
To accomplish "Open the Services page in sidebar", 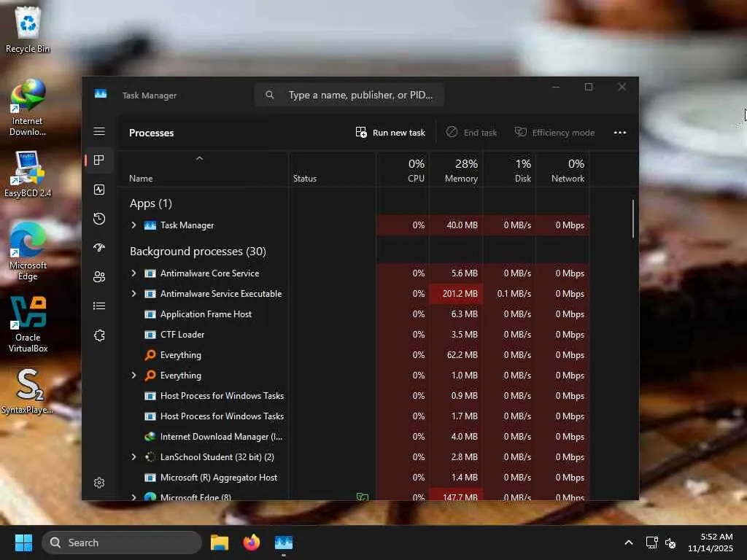I will point(99,335).
